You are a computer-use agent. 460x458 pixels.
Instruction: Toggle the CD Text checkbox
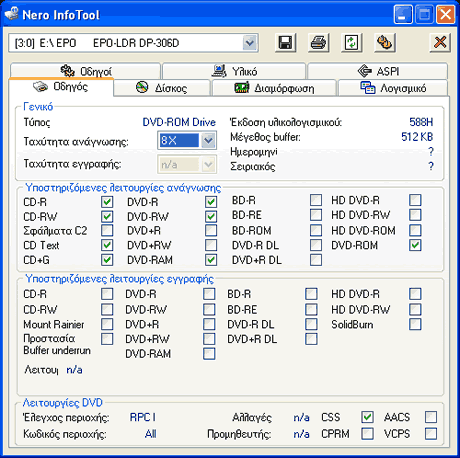(x=107, y=245)
